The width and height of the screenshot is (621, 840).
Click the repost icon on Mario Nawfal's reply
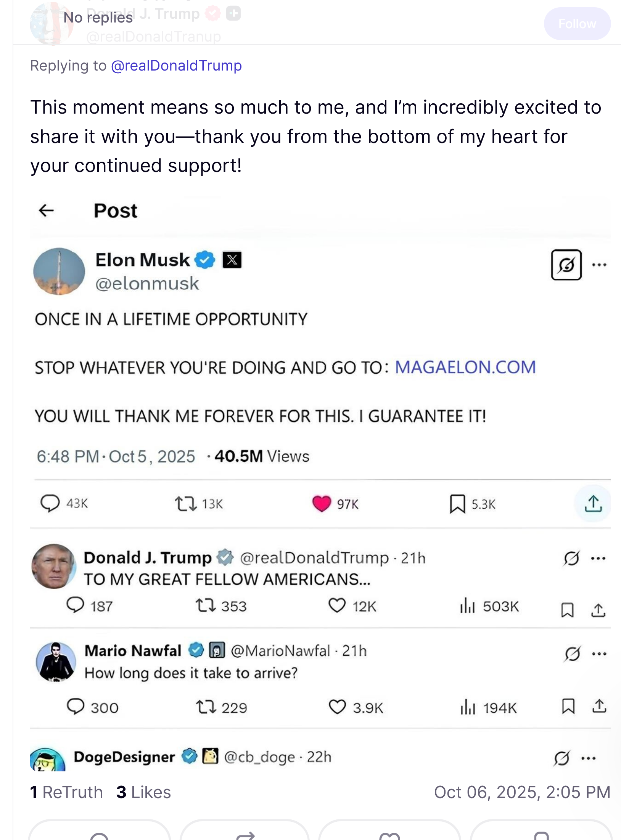click(206, 707)
